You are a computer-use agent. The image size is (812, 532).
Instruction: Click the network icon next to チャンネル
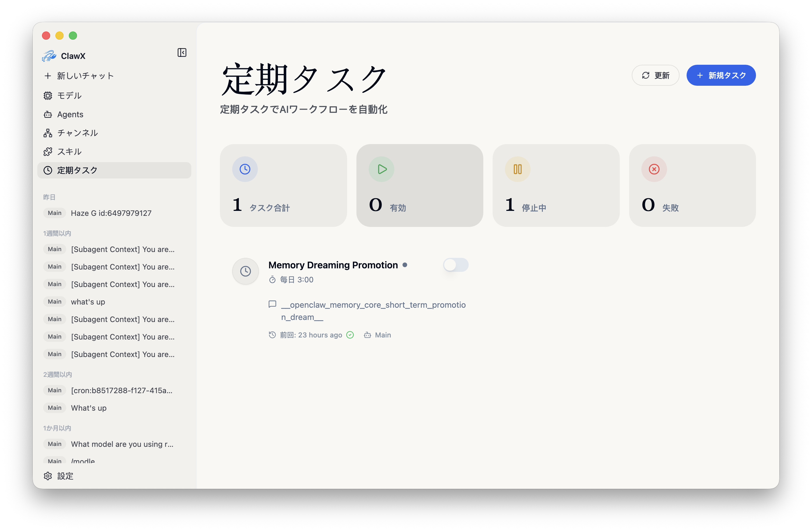point(48,133)
